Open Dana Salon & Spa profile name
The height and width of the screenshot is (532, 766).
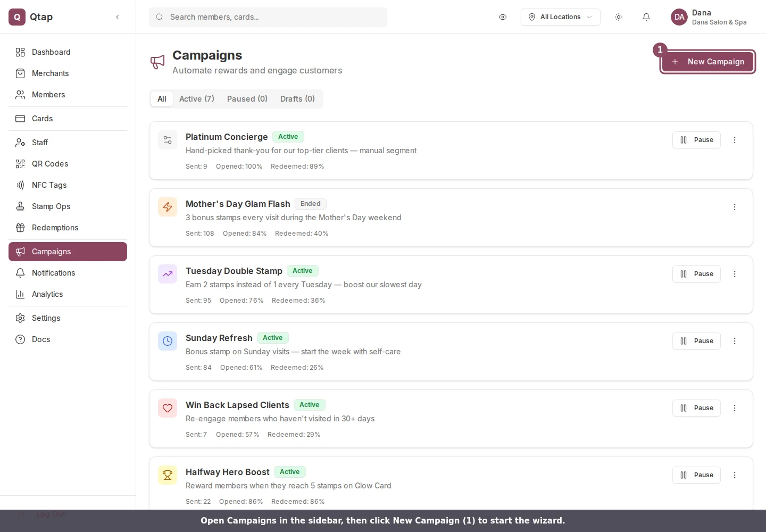719,22
